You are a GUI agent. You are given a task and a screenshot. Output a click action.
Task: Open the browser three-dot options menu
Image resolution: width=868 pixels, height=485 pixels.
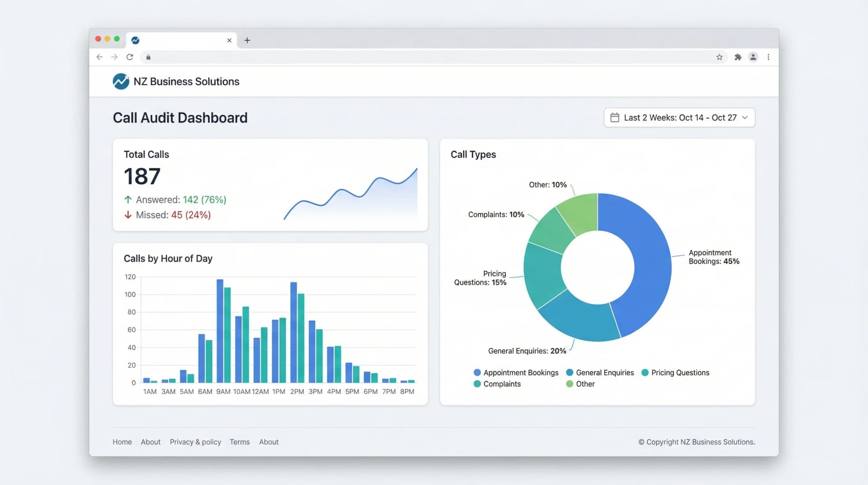tap(769, 57)
